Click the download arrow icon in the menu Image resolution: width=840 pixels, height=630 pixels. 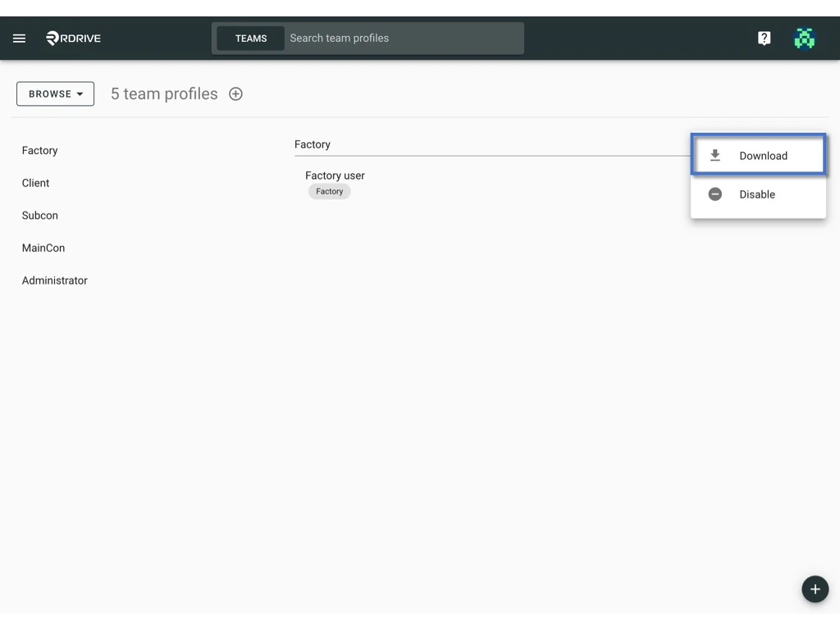[714, 154]
